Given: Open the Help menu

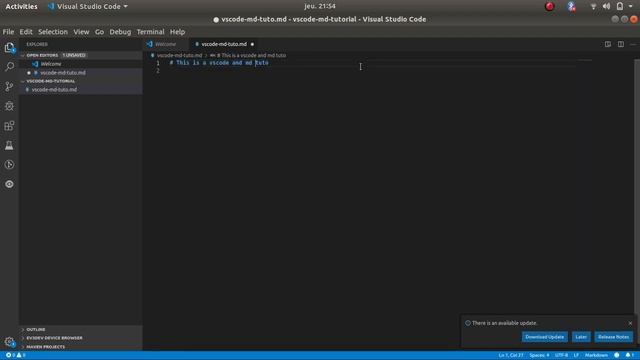Looking at the screenshot, I should point(177,32).
